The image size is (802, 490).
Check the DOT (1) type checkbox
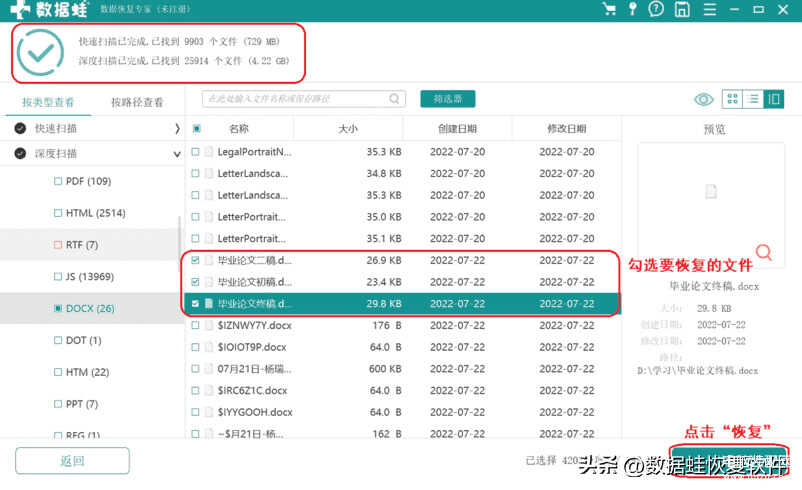coord(58,340)
